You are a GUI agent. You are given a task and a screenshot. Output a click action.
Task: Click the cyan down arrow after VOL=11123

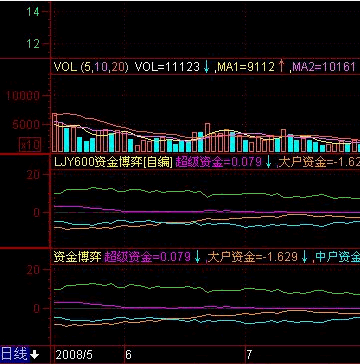coord(207,67)
